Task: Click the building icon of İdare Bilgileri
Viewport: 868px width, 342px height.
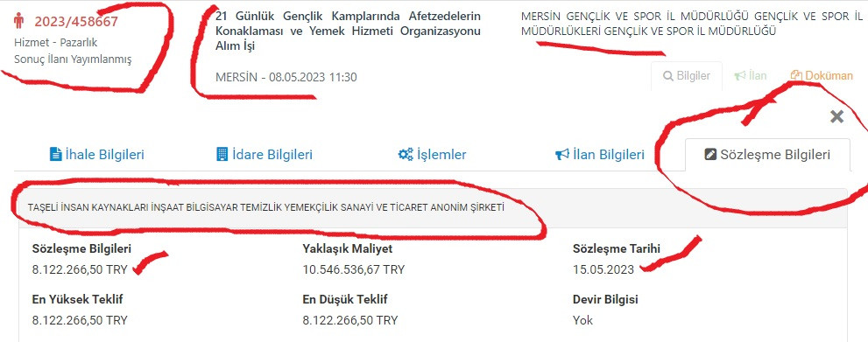Action: (x=222, y=154)
